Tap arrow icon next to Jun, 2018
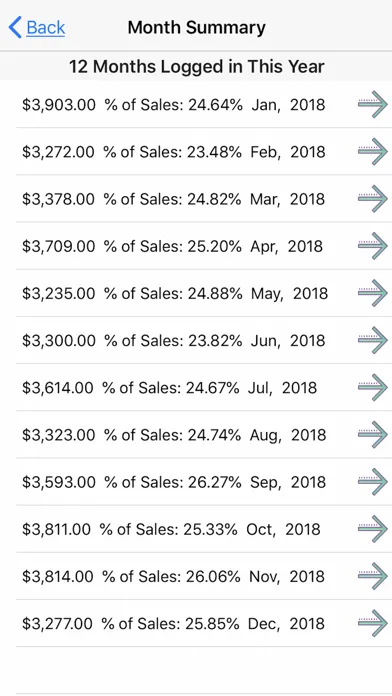The height and width of the screenshot is (696, 392). pos(373,340)
